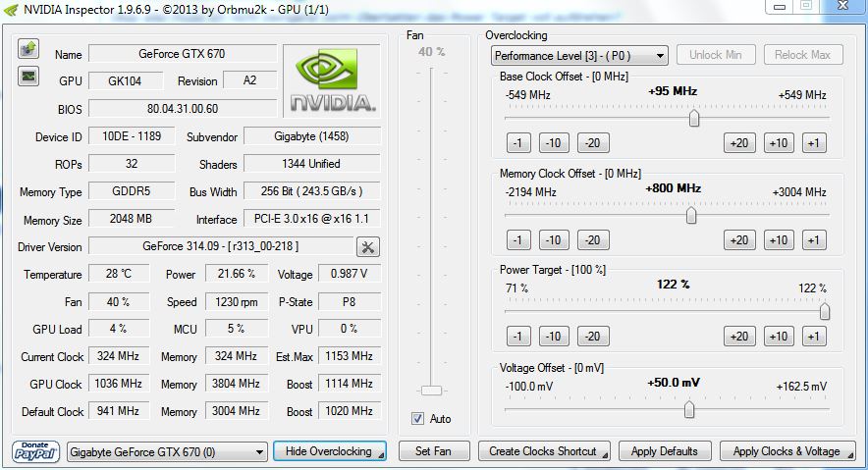Click the Unlock Min button

click(715, 55)
